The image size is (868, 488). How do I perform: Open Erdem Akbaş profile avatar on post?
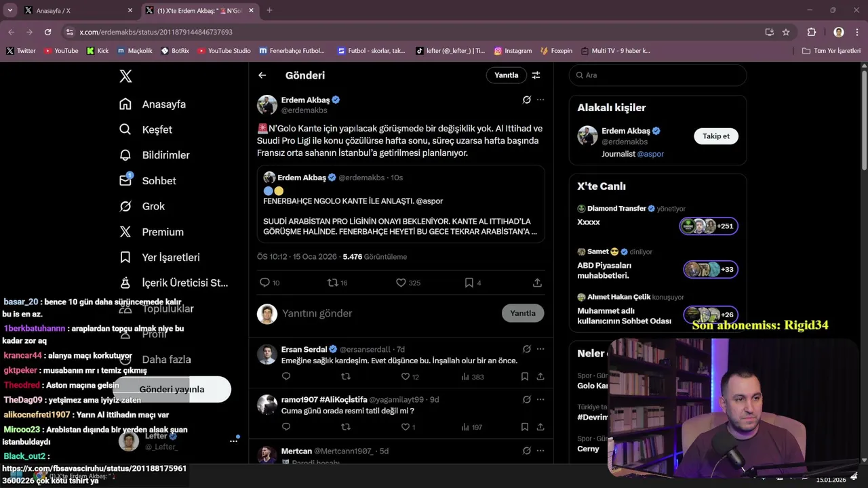[267, 105]
